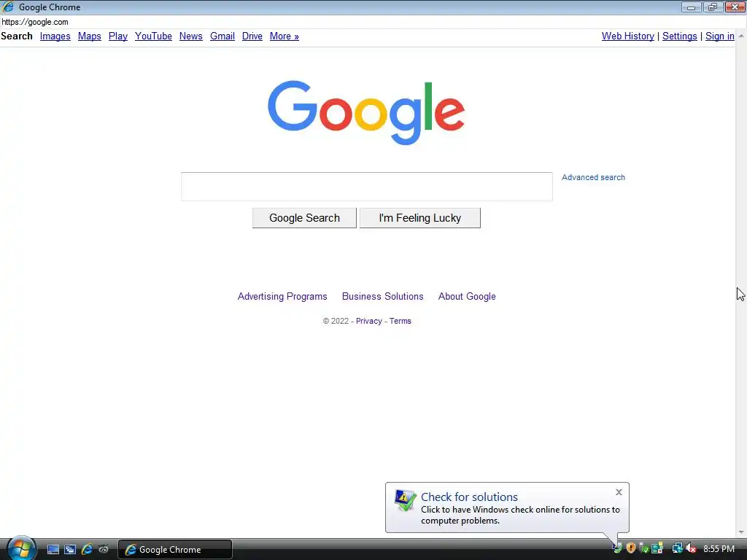Open Business Solutions link
Viewport: 747px width, 560px height.
[382, 296]
